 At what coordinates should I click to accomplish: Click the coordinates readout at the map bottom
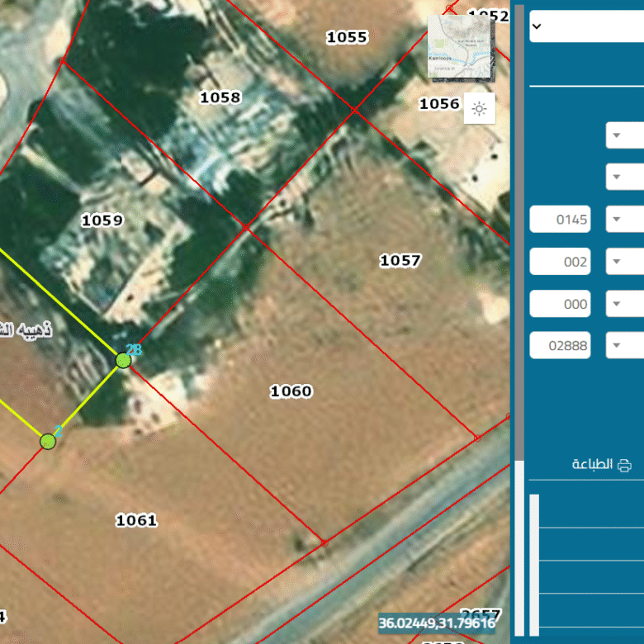437,623
